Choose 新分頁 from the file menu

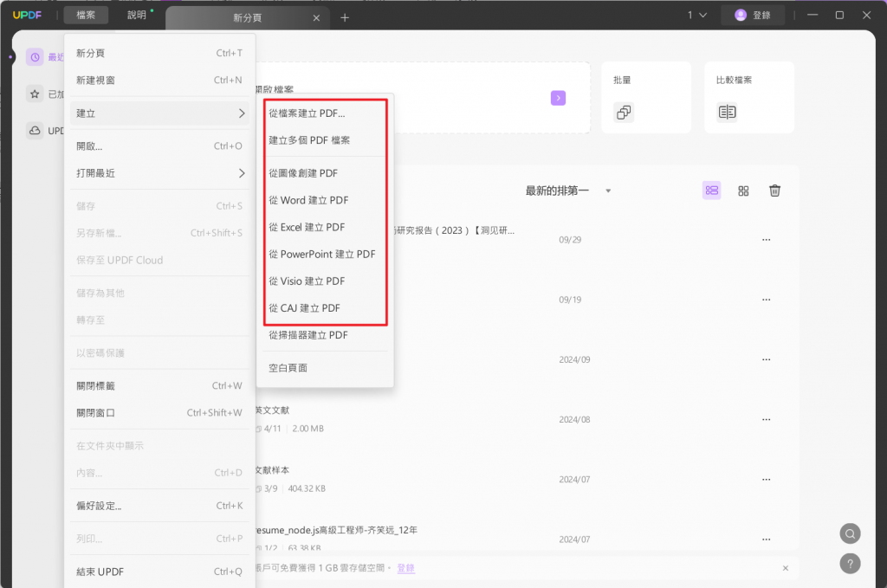tap(159, 53)
